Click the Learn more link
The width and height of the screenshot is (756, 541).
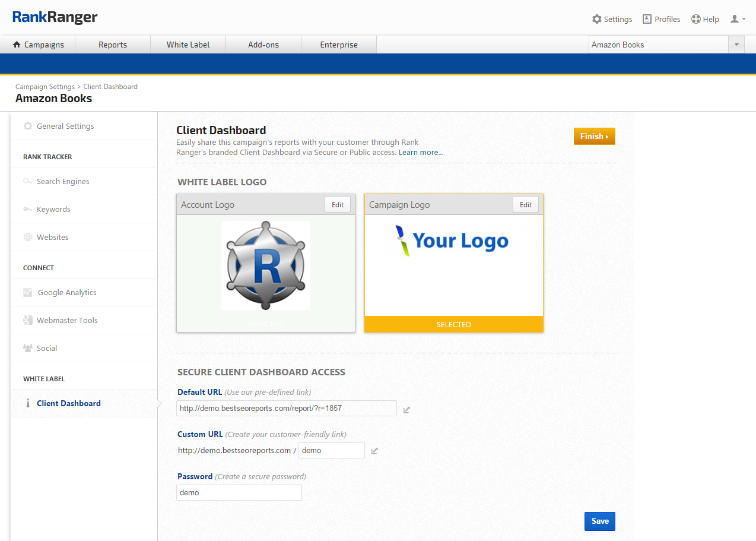tap(421, 153)
